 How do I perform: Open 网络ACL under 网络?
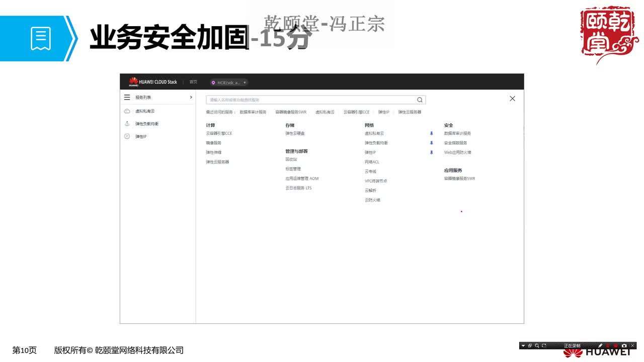pyautogui.click(x=372, y=162)
